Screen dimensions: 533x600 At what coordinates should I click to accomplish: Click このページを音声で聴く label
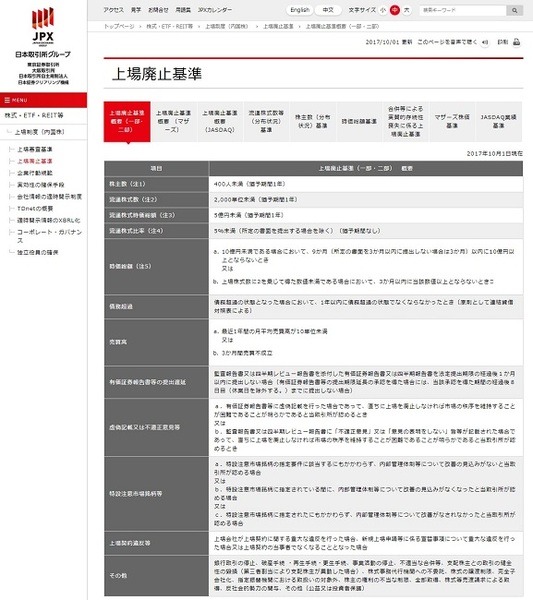[447, 42]
